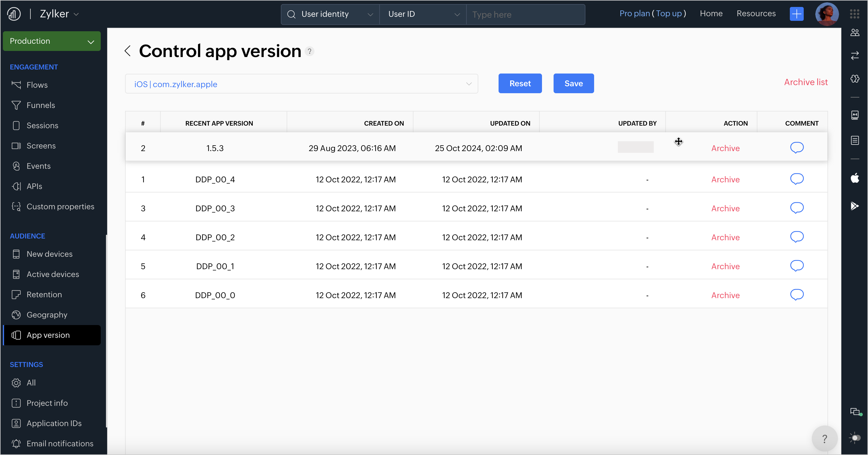Click the Apple platform icon in right rail
The width and height of the screenshot is (868, 455).
pos(855,178)
